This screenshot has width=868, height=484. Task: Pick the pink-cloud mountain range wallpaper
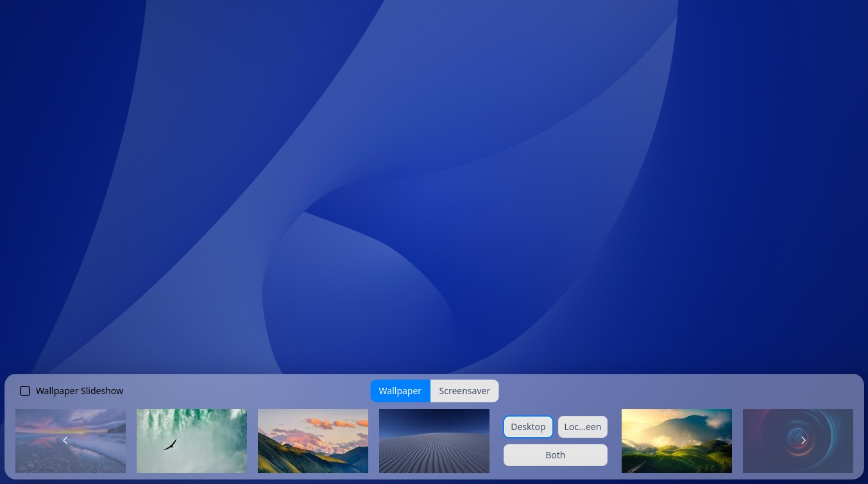coord(313,440)
